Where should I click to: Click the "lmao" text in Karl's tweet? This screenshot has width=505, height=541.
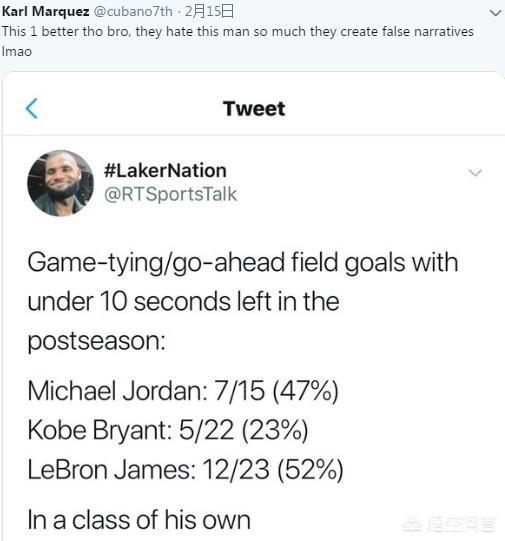click(x=17, y=52)
